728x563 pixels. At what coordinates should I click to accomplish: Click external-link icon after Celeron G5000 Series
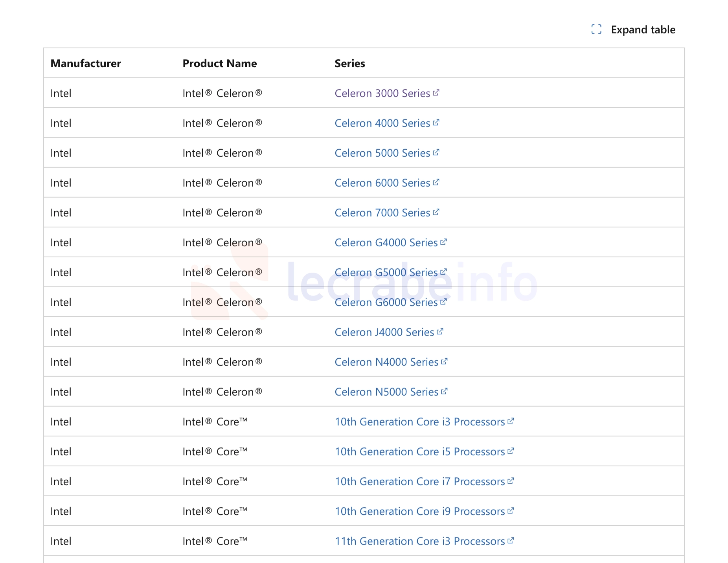click(443, 272)
